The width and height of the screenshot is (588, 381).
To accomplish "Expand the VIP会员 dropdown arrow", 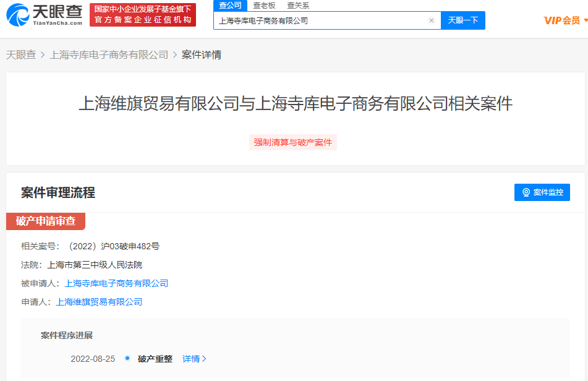I will pos(585,20).
